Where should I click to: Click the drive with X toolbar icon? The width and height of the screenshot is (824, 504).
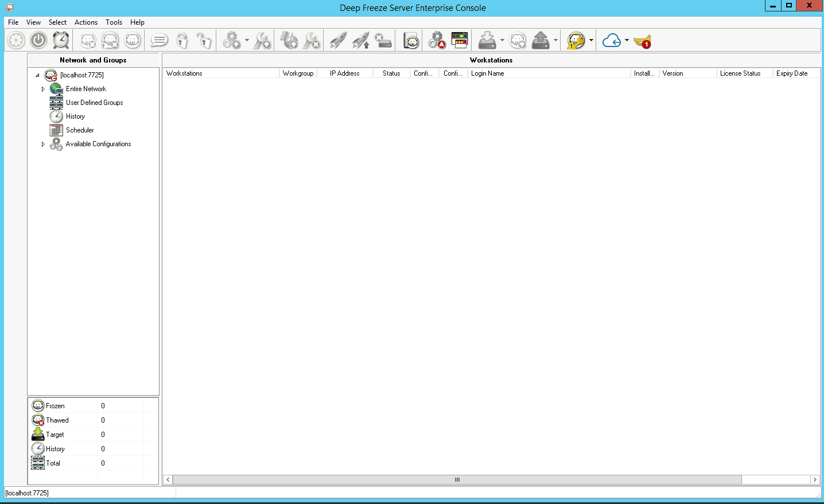(383, 41)
